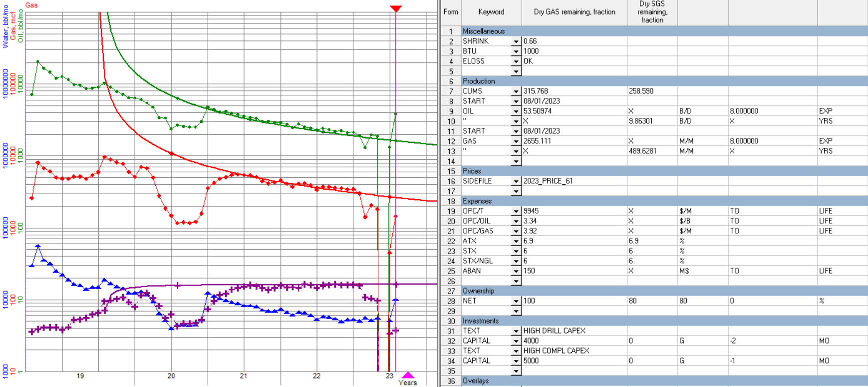868x387 pixels.
Task: Click the Years axis label
Action: click(x=408, y=383)
